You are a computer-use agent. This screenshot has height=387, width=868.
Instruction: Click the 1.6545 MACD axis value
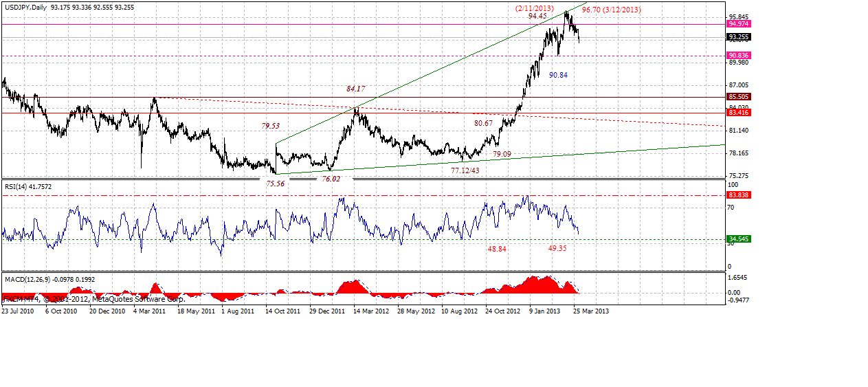tap(739, 278)
